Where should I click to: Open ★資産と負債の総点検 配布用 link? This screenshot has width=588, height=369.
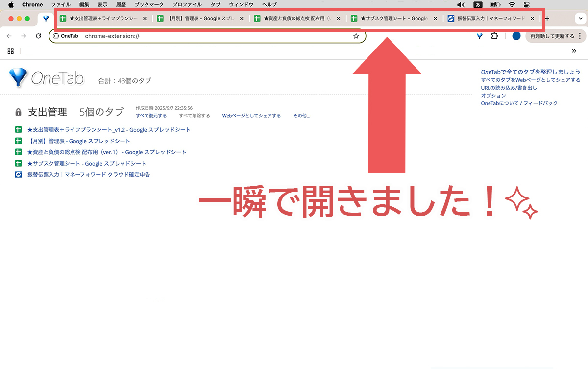107,152
